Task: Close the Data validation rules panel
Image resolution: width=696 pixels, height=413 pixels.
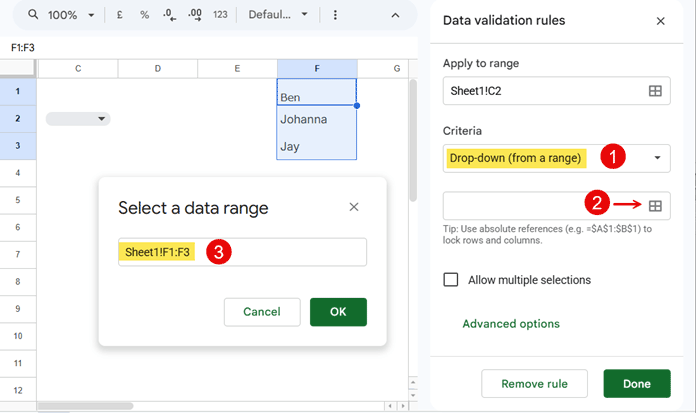Action: tap(660, 21)
